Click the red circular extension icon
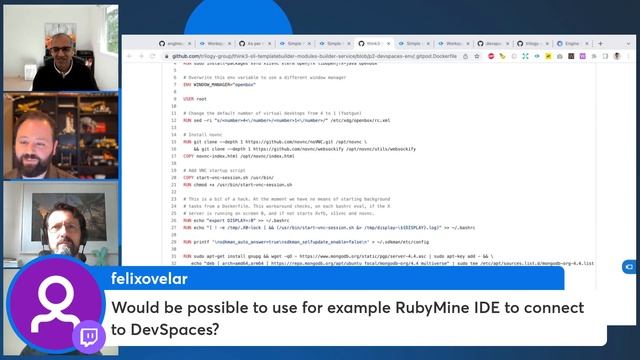 tap(491, 56)
